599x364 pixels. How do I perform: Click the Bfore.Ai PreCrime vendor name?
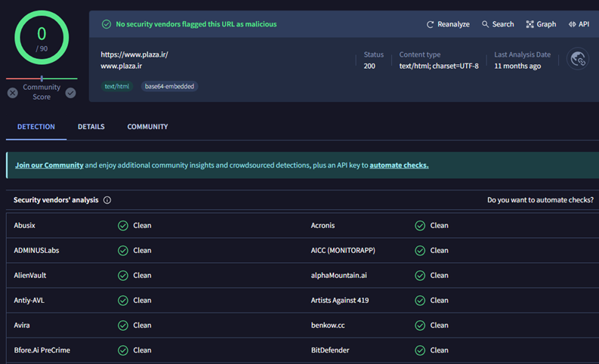[42, 350]
